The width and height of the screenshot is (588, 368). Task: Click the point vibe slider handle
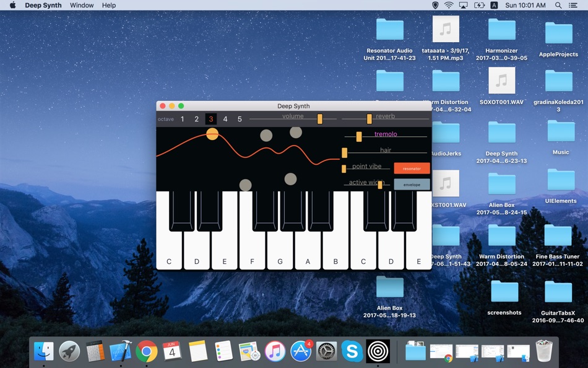click(x=344, y=169)
